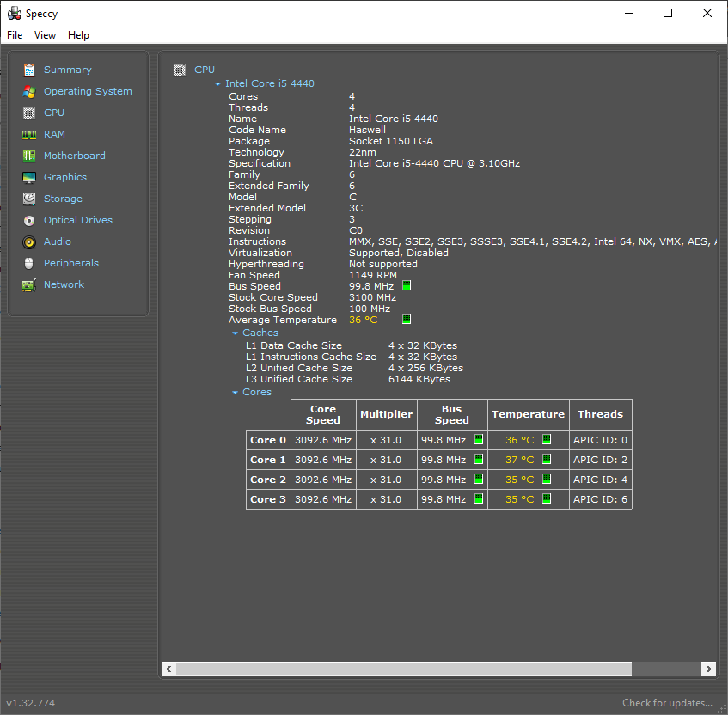Open the View menu

tap(45, 35)
